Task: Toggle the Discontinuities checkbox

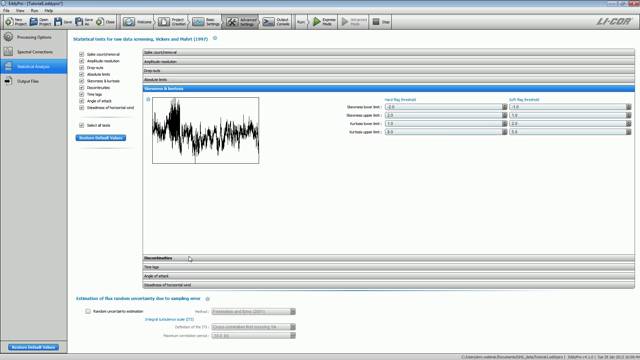Action: 82,87
